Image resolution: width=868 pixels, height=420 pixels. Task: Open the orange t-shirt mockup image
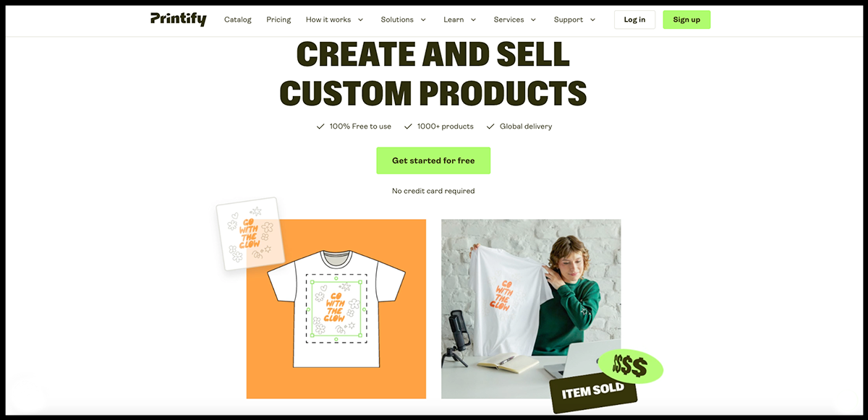[336, 309]
